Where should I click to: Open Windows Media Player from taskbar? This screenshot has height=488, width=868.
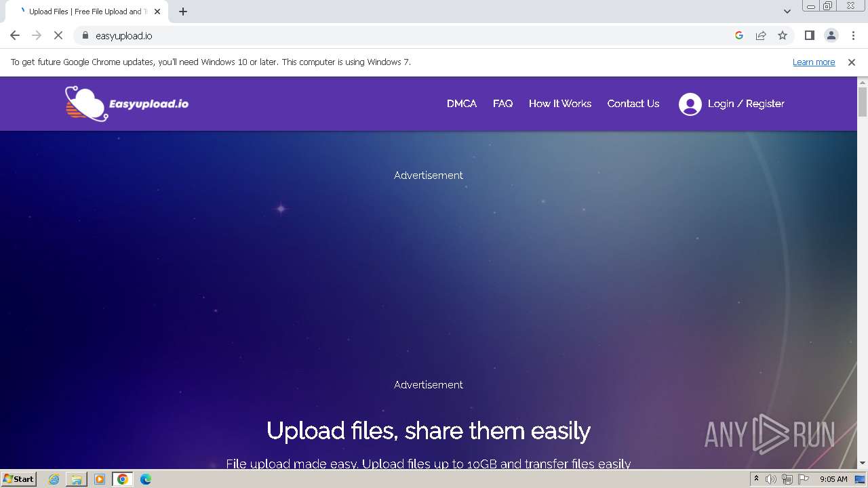[100, 479]
